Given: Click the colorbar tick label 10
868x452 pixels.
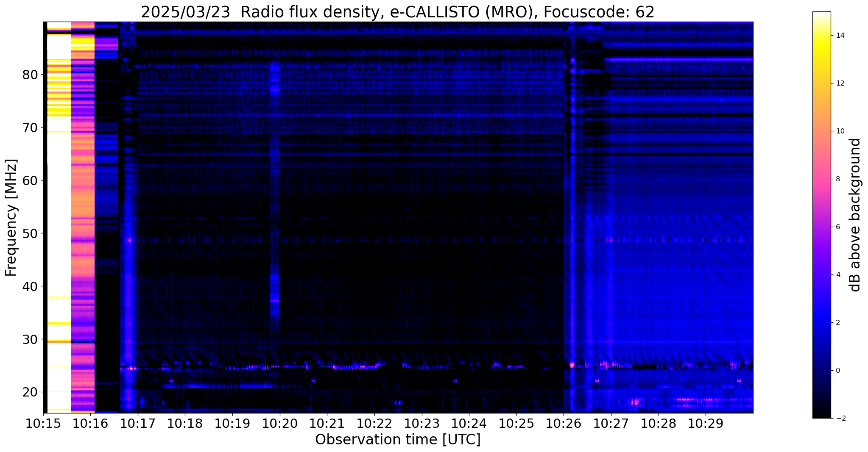Looking at the screenshot, I should [840, 131].
